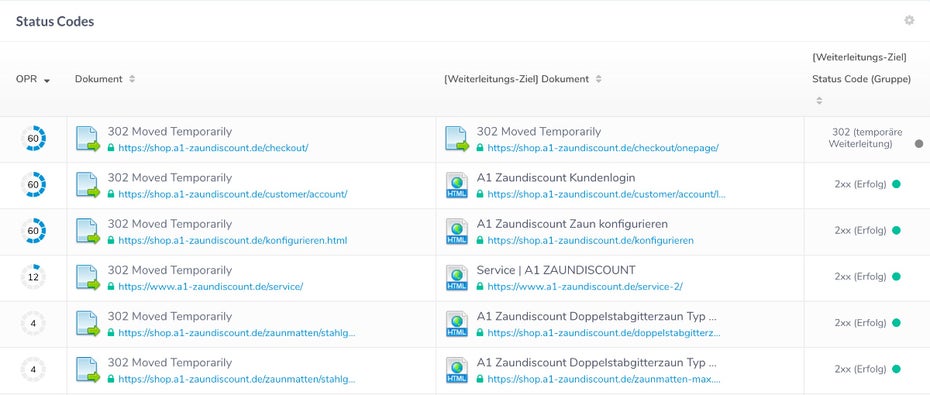Open the customer/account/ source link

coord(232,195)
